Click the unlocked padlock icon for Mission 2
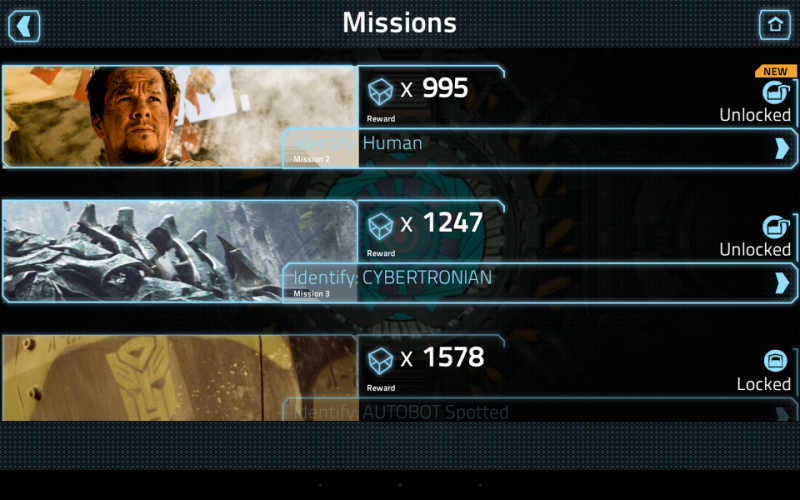The width and height of the screenshot is (800, 500). tap(776, 92)
